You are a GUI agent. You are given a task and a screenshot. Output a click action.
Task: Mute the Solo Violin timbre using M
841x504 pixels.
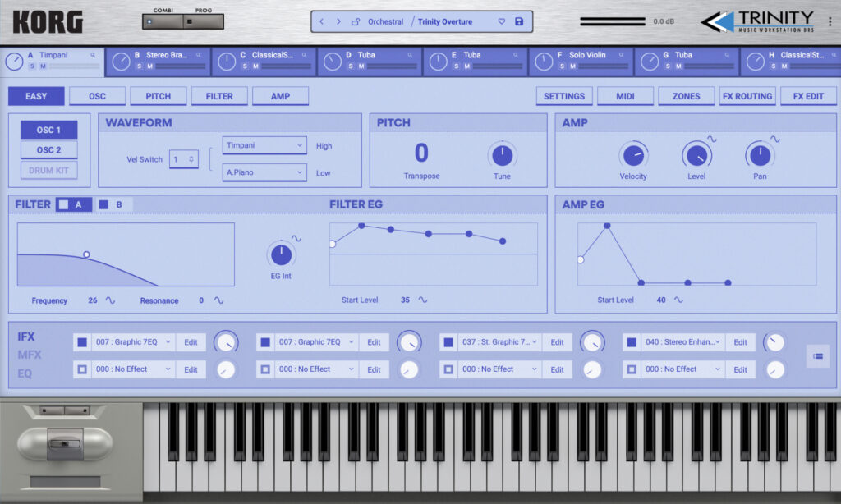pyautogui.click(x=572, y=66)
